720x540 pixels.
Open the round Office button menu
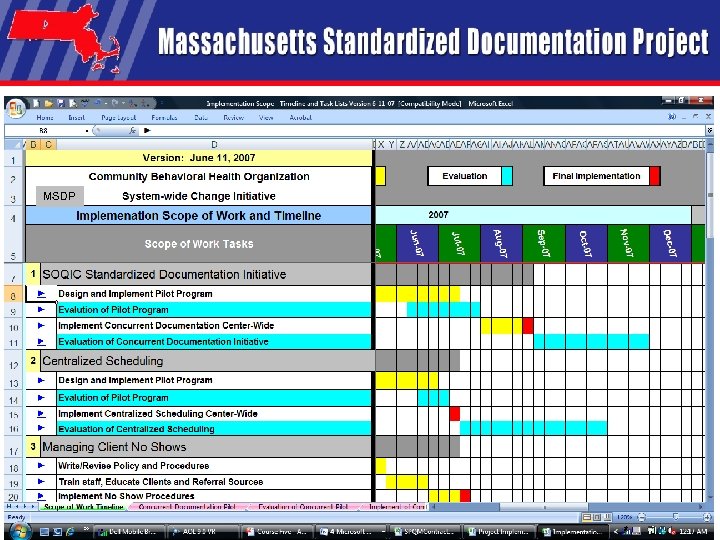point(16,109)
